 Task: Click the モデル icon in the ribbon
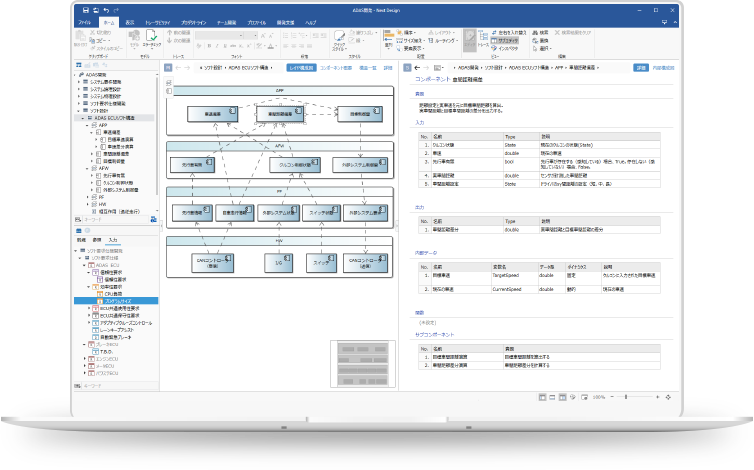tap(134, 36)
